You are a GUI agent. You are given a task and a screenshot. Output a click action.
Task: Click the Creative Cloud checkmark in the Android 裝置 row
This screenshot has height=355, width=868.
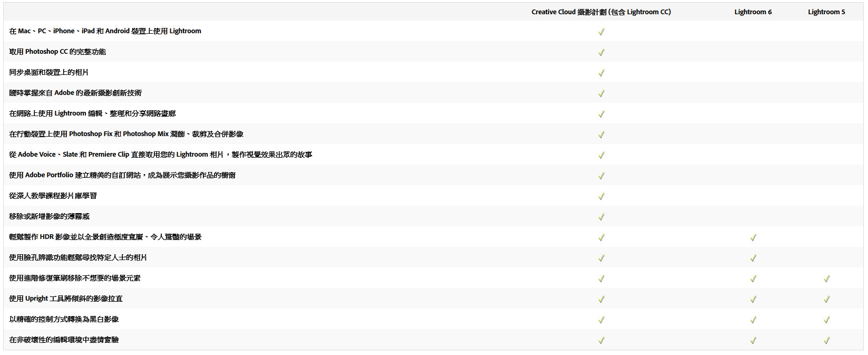click(x=601, y=32)
